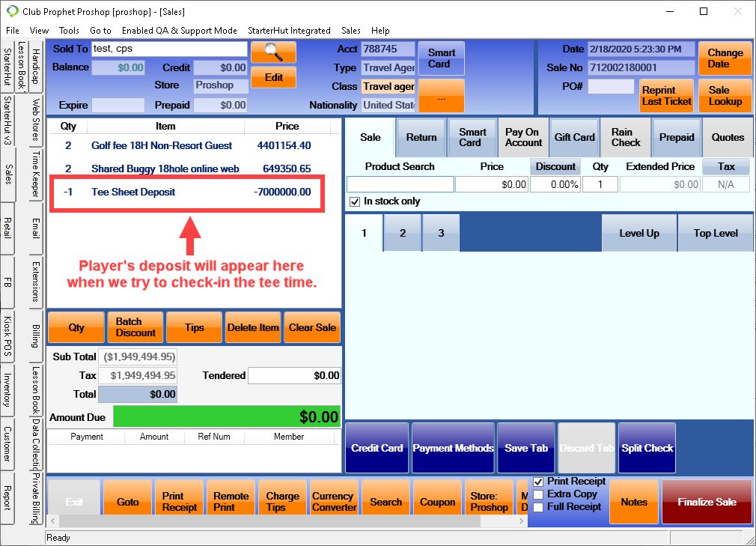Switch to product page tab 2
This screenshot has height=546, width=756.
(403, 234)
